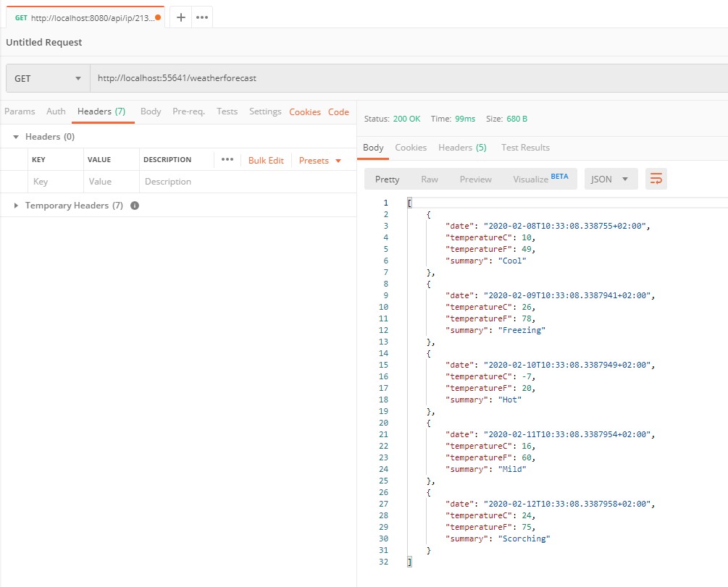Open a new request tab with plus icon

click(181, 17)
